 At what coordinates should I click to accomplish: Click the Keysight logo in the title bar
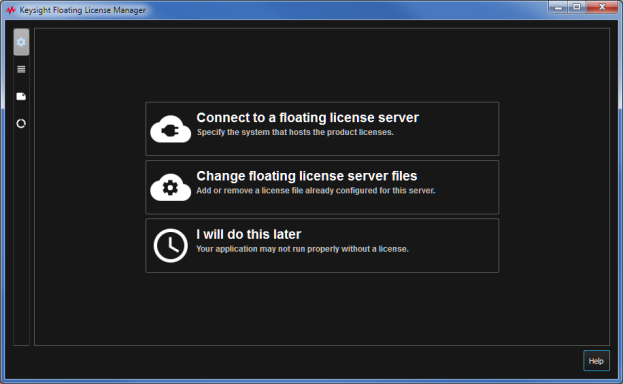coord(11,10)
